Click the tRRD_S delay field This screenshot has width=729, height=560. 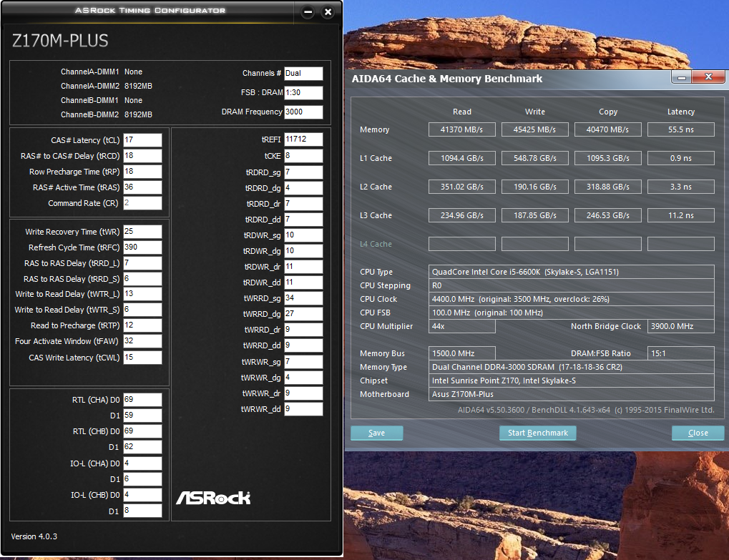point(143,279)
